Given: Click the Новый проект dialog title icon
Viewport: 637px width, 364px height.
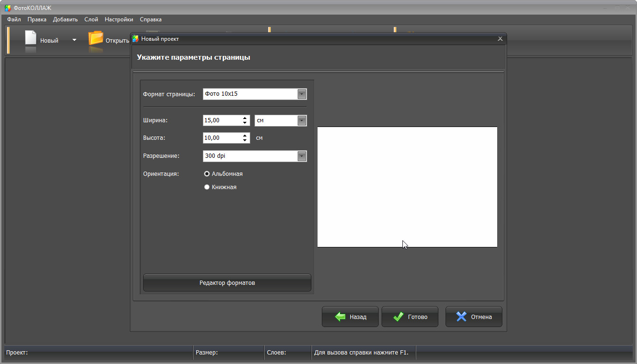Looking at the screenshot, I should coord(136,39).
